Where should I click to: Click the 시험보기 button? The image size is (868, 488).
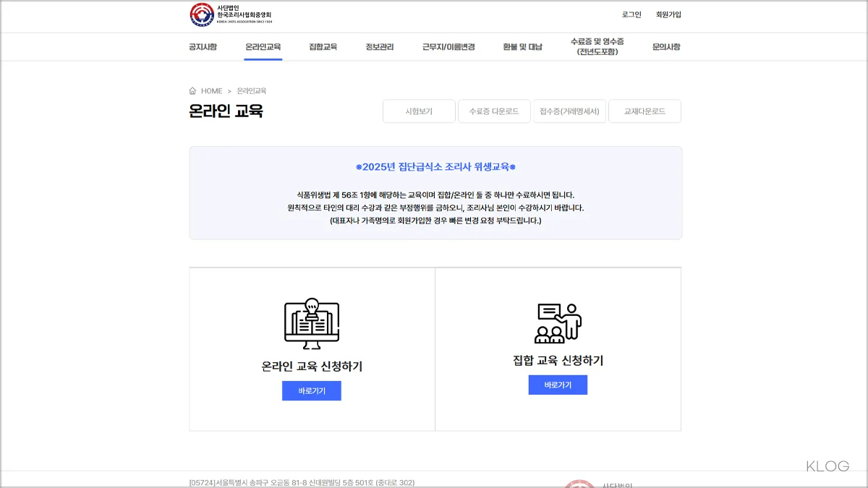(x=420, y=111)
